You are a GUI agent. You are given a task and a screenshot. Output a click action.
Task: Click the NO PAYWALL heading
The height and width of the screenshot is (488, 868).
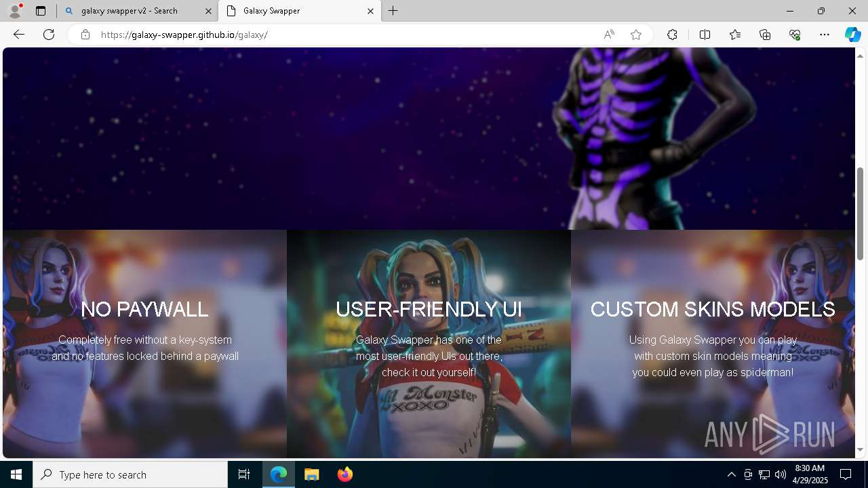[144, 309]
